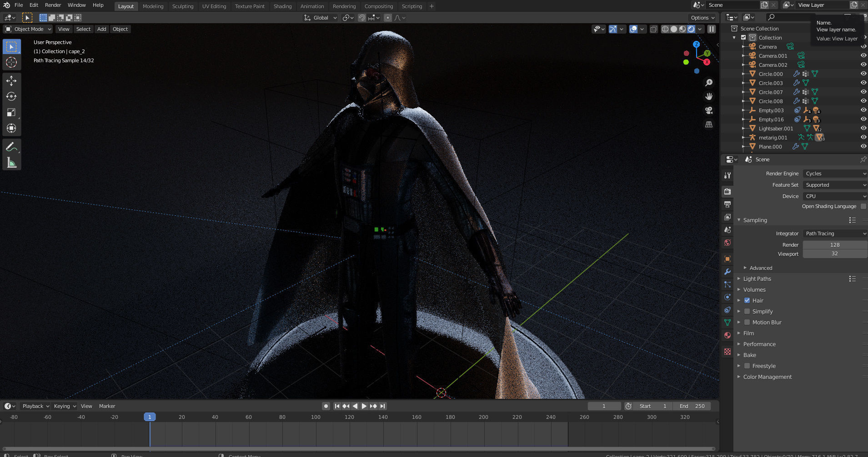Select the Scale tool
868x457 pixels.
[x=12, y=112]
